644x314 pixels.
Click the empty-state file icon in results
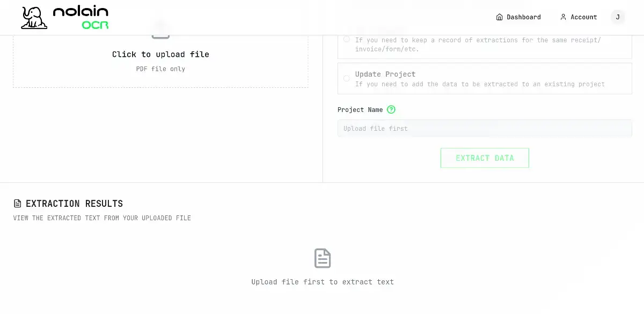tap(323, 258)
